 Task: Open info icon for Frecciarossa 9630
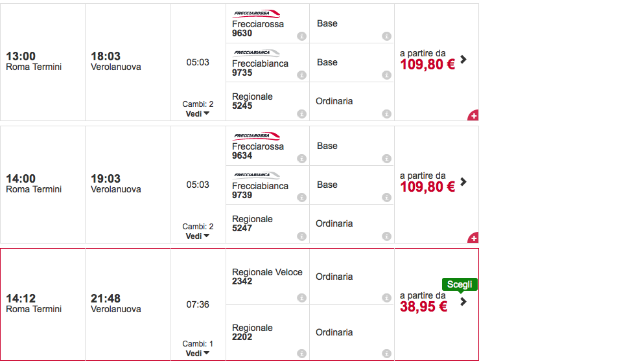(x=302, y=36)
